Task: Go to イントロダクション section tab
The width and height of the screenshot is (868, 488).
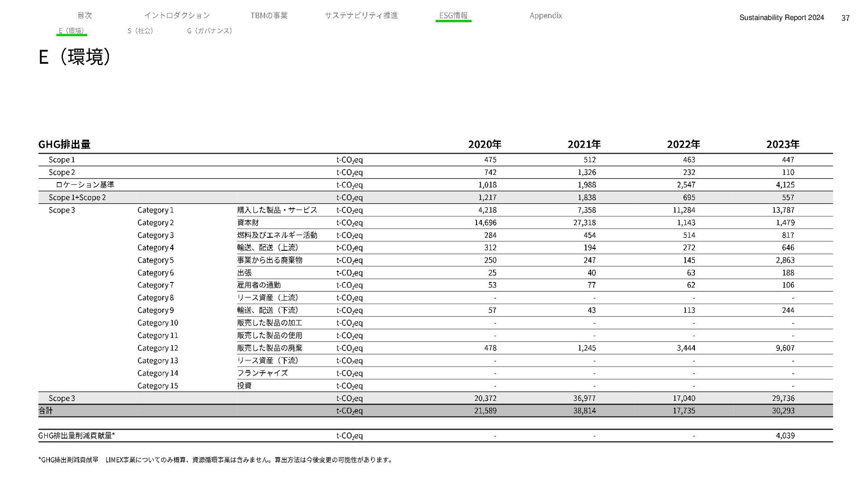Action: (x=177, y=15)
